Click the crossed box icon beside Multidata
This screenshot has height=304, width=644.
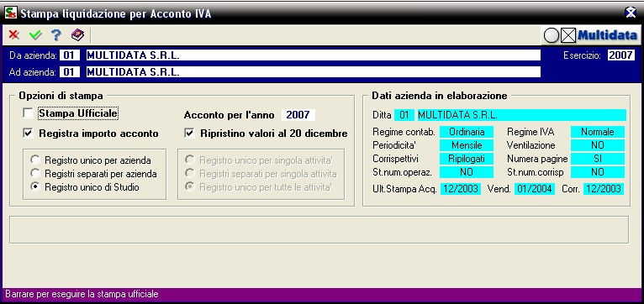click(568, 36)
